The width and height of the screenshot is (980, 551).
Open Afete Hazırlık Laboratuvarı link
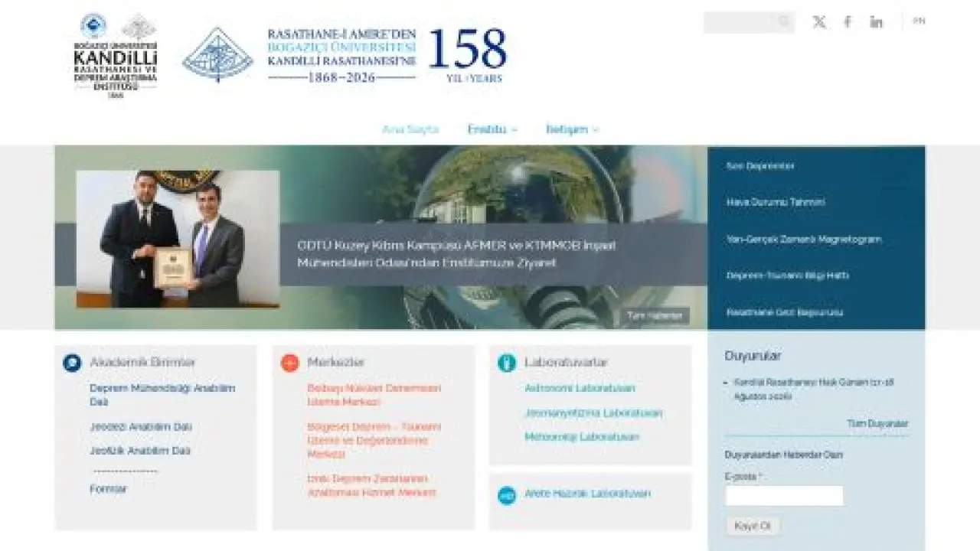(x=587, y=494)
